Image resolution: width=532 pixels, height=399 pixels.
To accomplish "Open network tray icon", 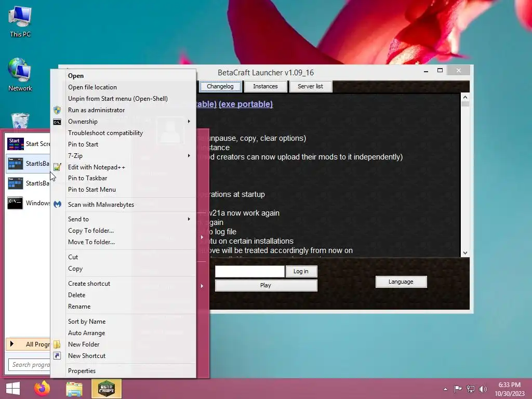I will (471, 389).
